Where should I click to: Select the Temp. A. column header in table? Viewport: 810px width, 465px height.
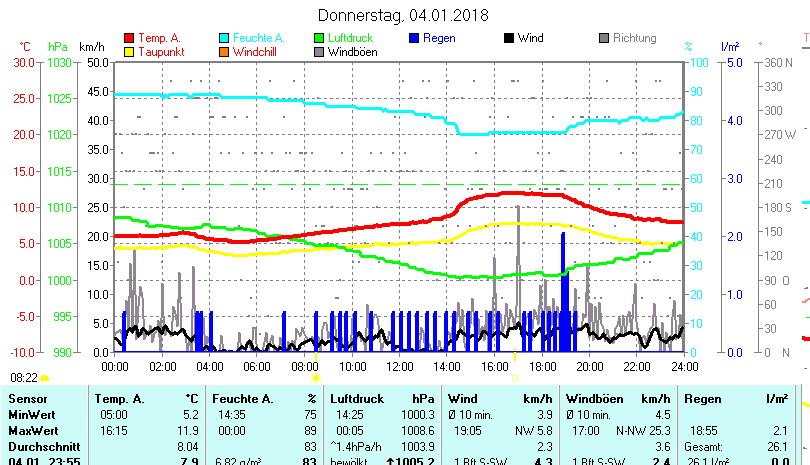118,399
